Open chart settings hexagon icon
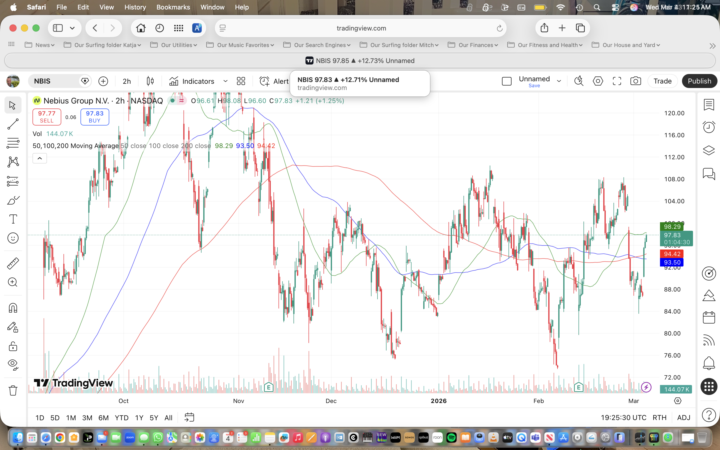Viewport: 720px width, 450px height. pyautogui.click(x=597, y=81)
